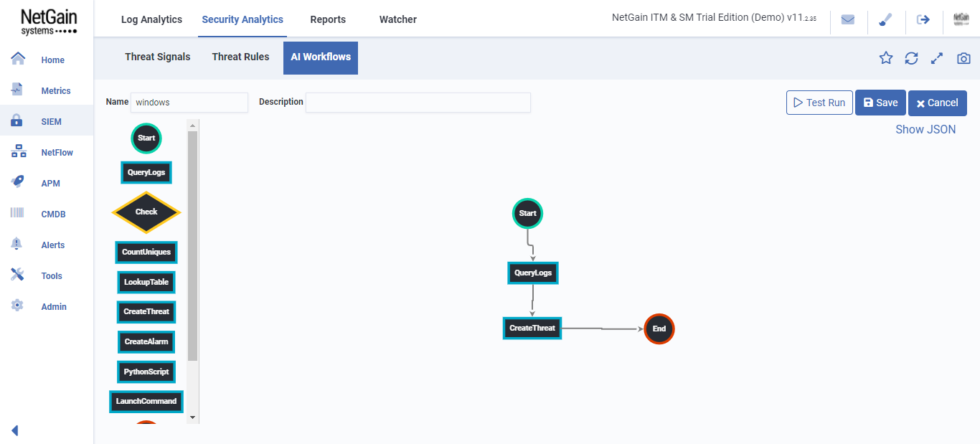Image resolution: width=980 pixels, height=444 pixels.
Task: Mark page as favorite with star icon
Action: (x=886, y=58)
